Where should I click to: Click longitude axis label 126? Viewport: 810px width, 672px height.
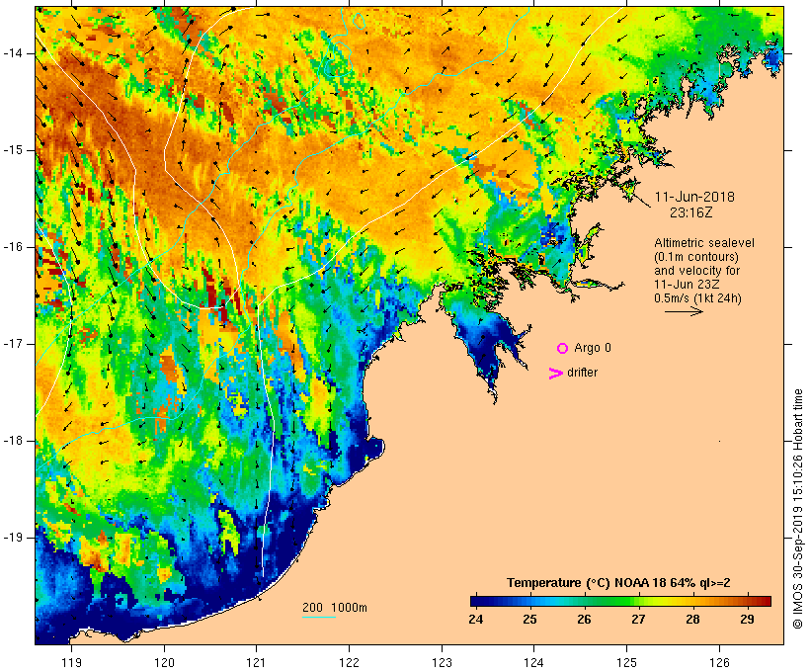click(719, 663)
